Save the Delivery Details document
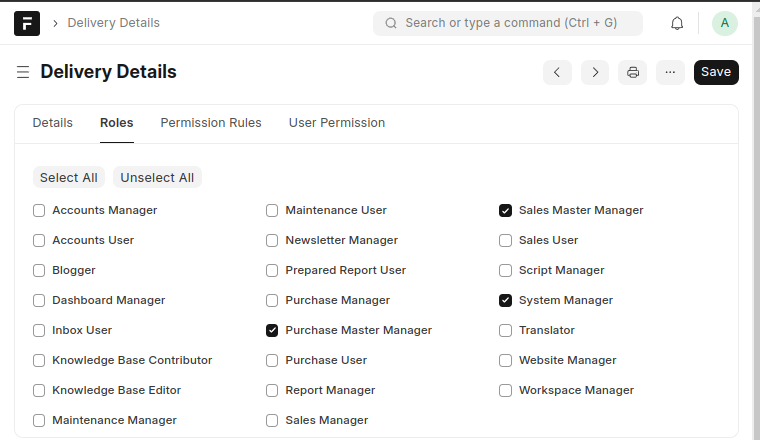 (716, 72)
